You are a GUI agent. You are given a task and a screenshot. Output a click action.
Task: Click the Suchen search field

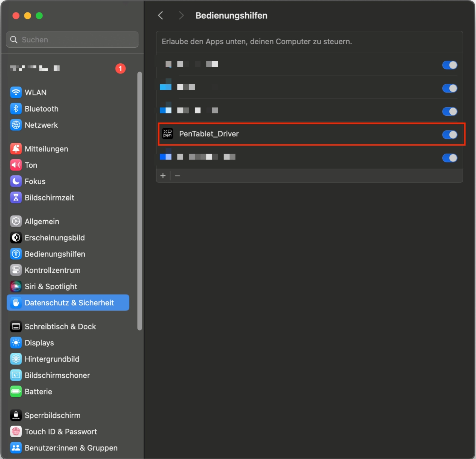pyautogui.click(x=72, y=40)
